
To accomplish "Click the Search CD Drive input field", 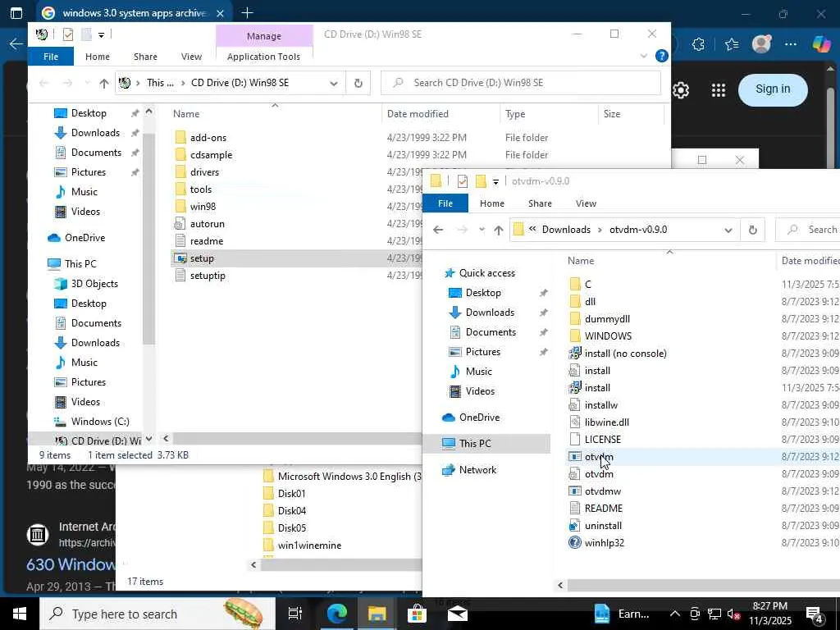I will click(x=521, y=83).
